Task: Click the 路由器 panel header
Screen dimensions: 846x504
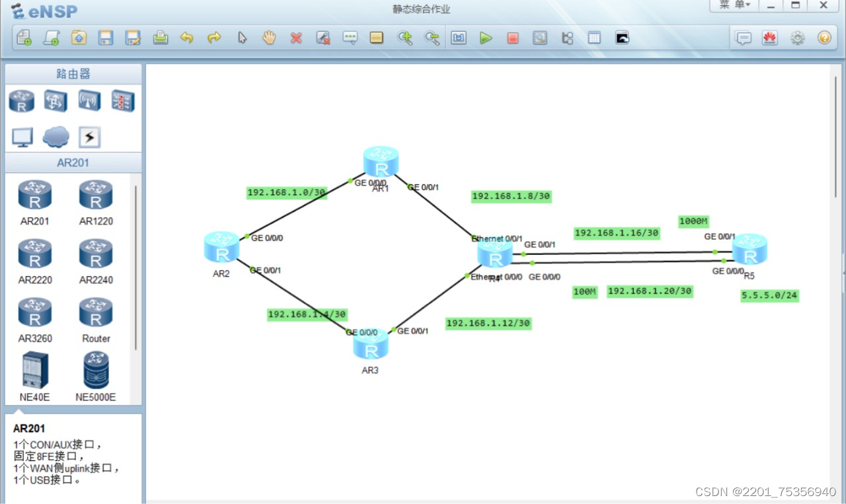Action: pos(73,74)
